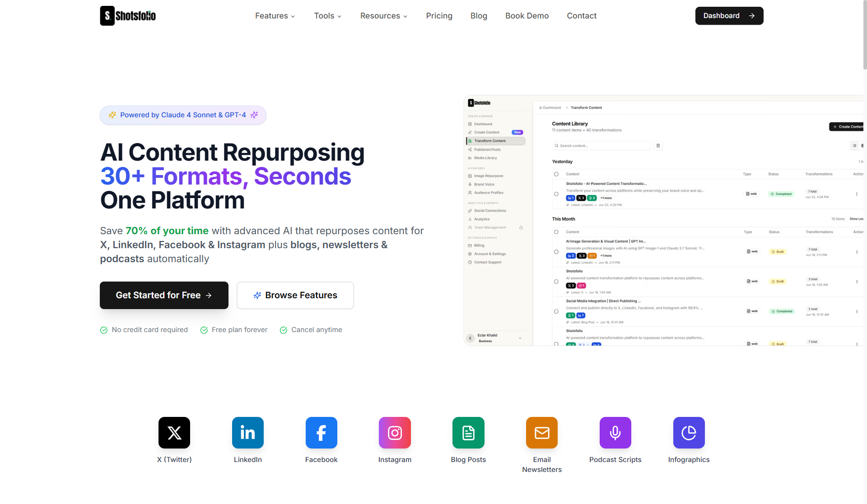Screen dimensions: 867x504
Task: Expand the Resources dropdown menu
Action: point(384,16)
